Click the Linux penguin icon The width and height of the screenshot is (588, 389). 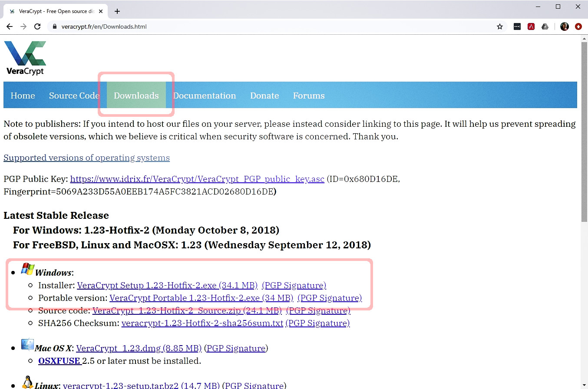(27, 382)
